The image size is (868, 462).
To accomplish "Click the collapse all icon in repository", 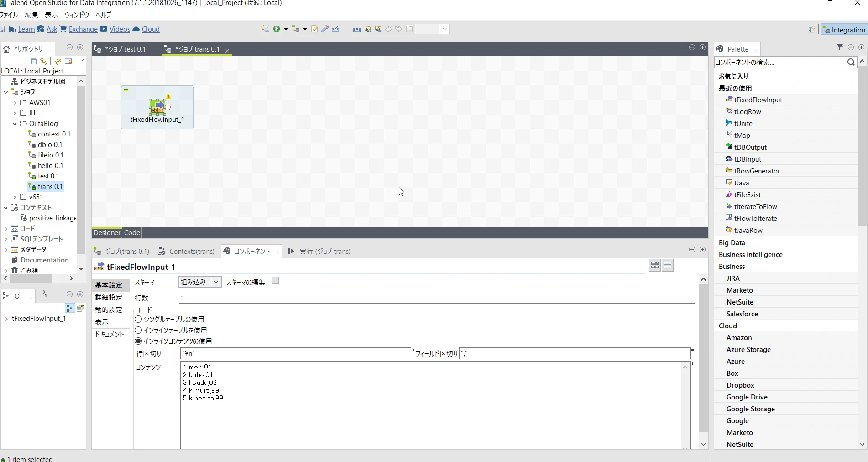I will (x=33, y=61).
